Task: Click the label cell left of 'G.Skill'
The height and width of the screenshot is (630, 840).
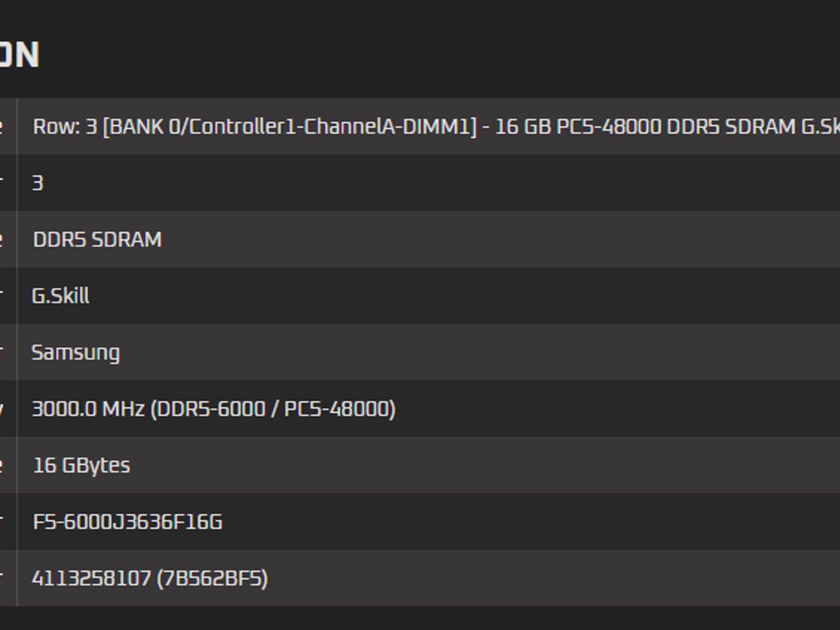Action: tap(8, 296)
